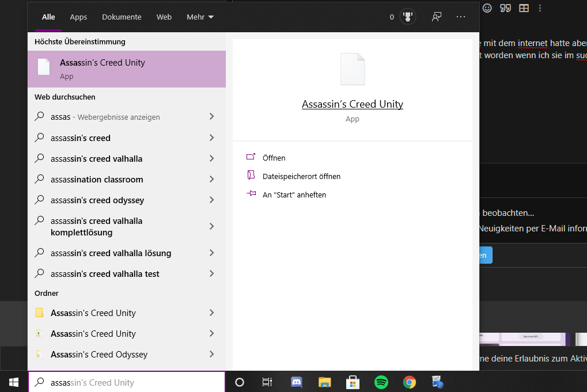Click the pin icon for An Start anheften
Image resolution: width=587 pixels, height=392 pixels.
(251, 193)
